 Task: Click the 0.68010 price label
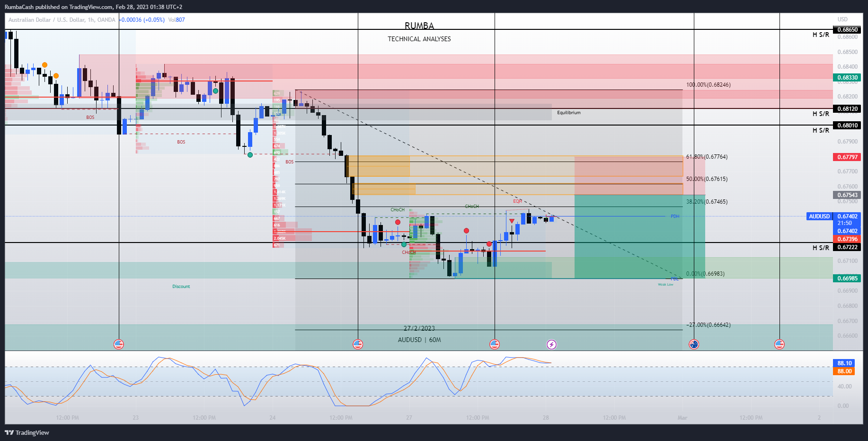pyautogui.click(x=847, y=126)
